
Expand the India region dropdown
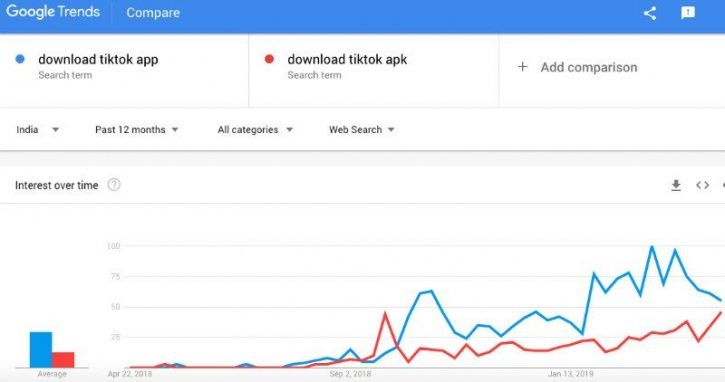click(x=37, y=129)
